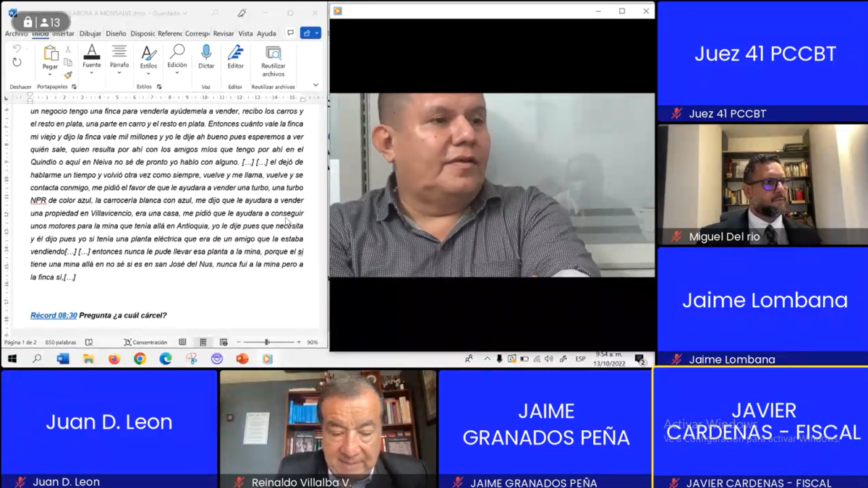Switch to print layout view
This screenshot has height=488, width=868.
click(x=203, y=342)
